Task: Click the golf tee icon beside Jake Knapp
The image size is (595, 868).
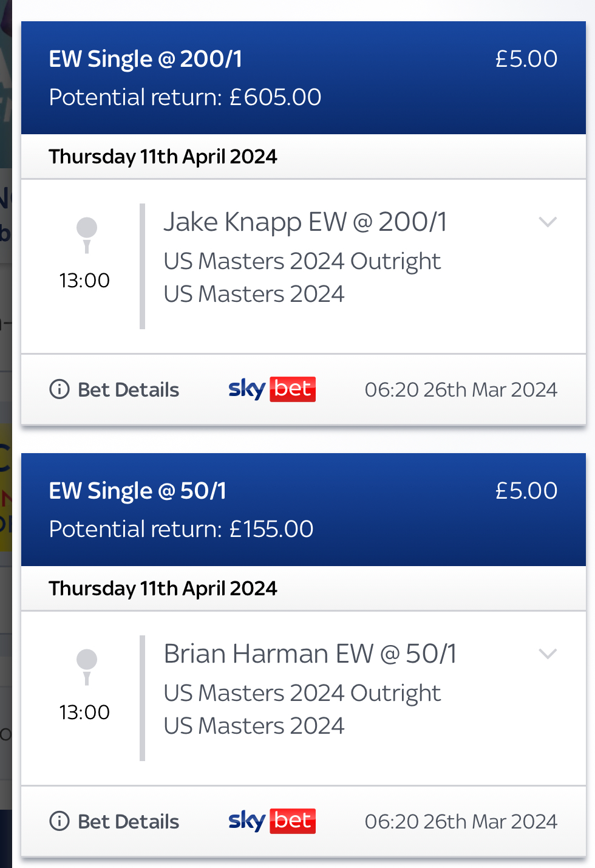Action: click(86, 234)
